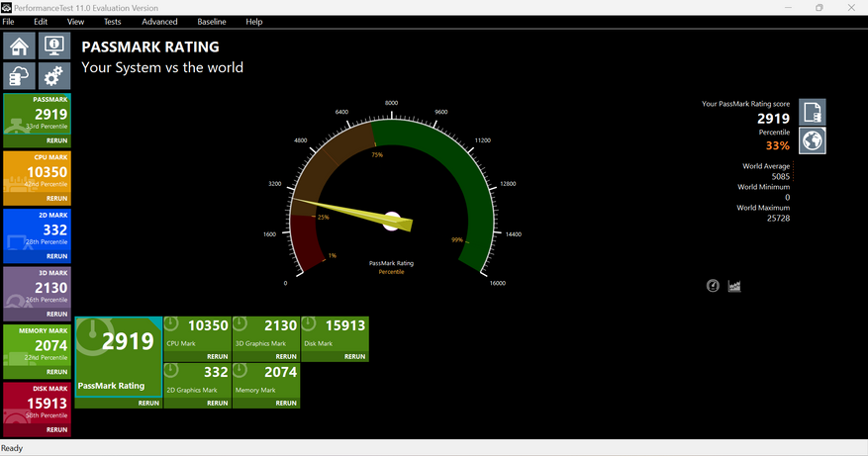
Task: Click the gauge icon on Disk Mark tile
Action: 309,323
